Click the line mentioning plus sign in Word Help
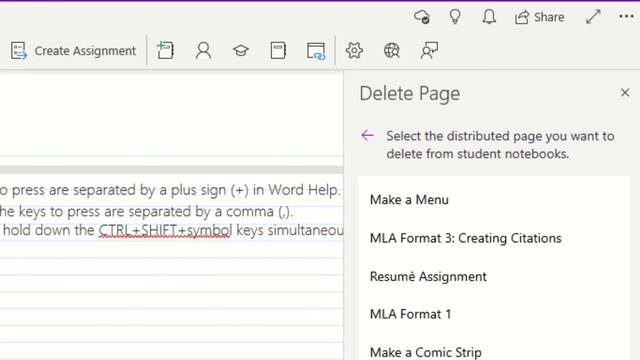Viewport: 640px width, 360px height. [x=170, y=190]
